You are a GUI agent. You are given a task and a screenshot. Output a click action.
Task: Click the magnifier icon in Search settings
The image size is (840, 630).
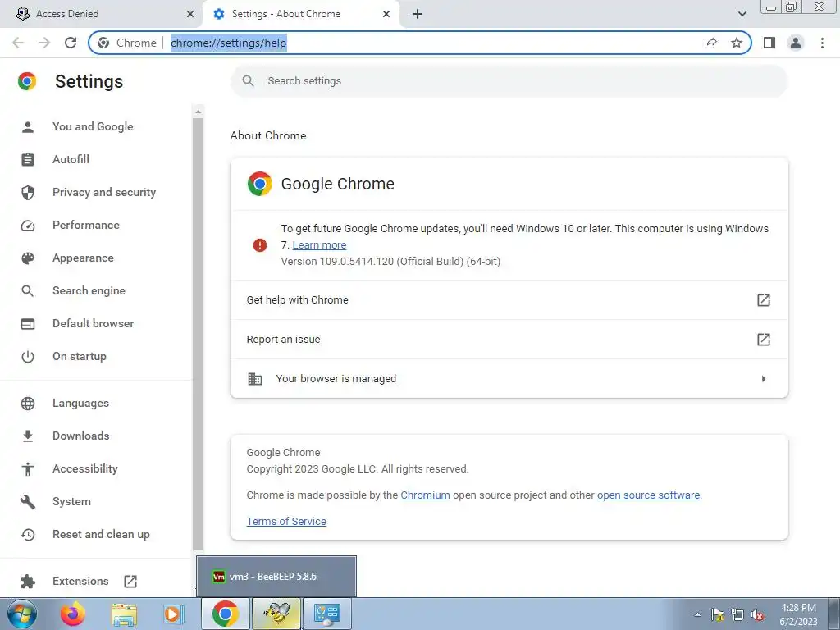click(248, 81)
